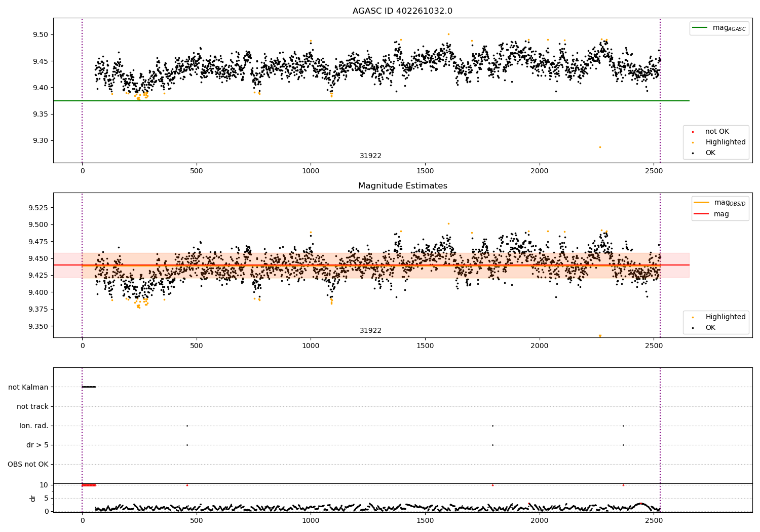
Task: Click the green line sample in mag AGASC legend
Action: (x=701, y=28)
